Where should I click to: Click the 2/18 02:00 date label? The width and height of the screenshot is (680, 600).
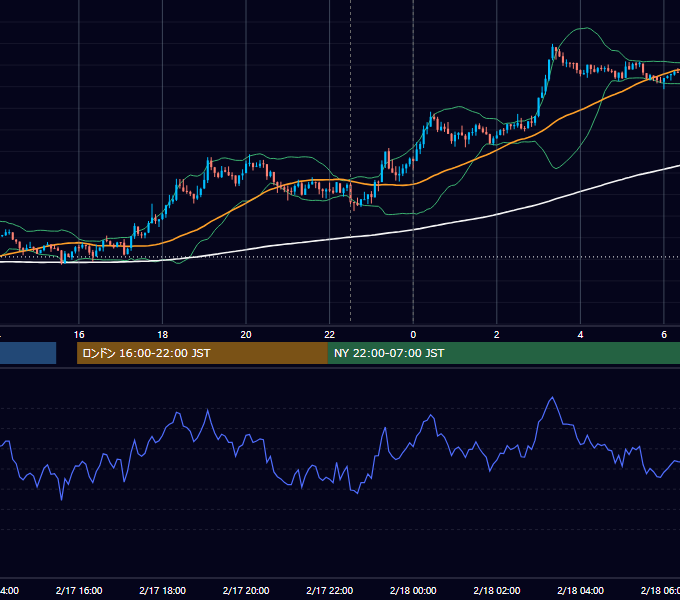tap(497, 590)
